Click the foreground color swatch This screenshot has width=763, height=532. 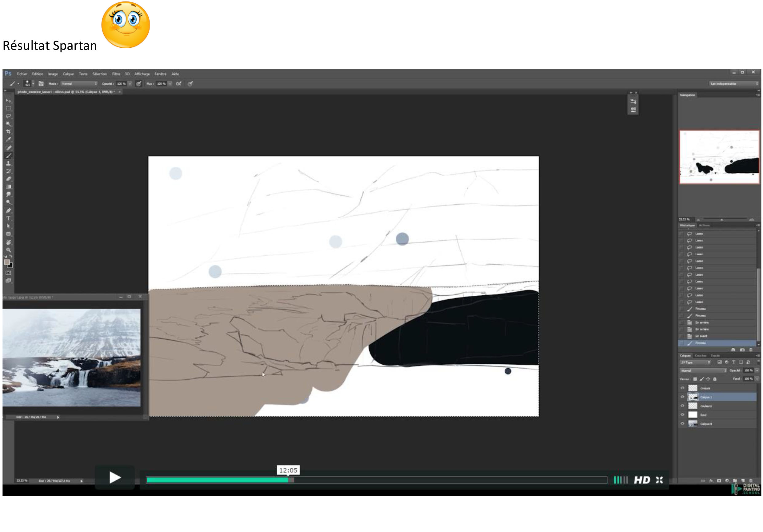tap(7, 262)
